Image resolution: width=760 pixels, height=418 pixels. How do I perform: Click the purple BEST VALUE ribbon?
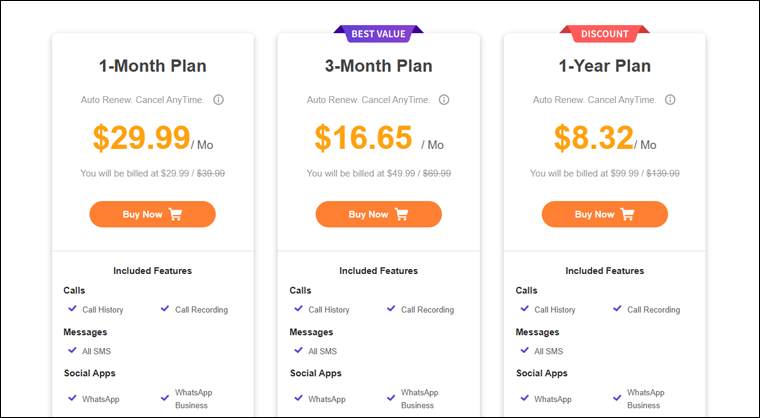point(379,33)
